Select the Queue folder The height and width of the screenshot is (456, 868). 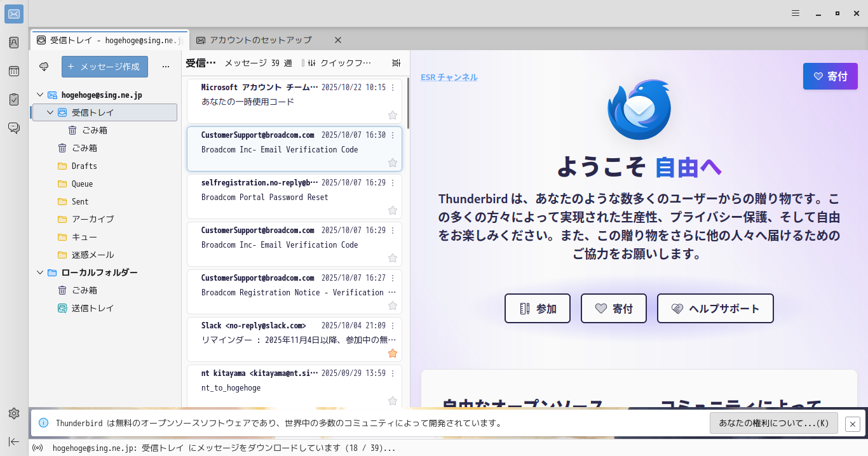point(104,184)
